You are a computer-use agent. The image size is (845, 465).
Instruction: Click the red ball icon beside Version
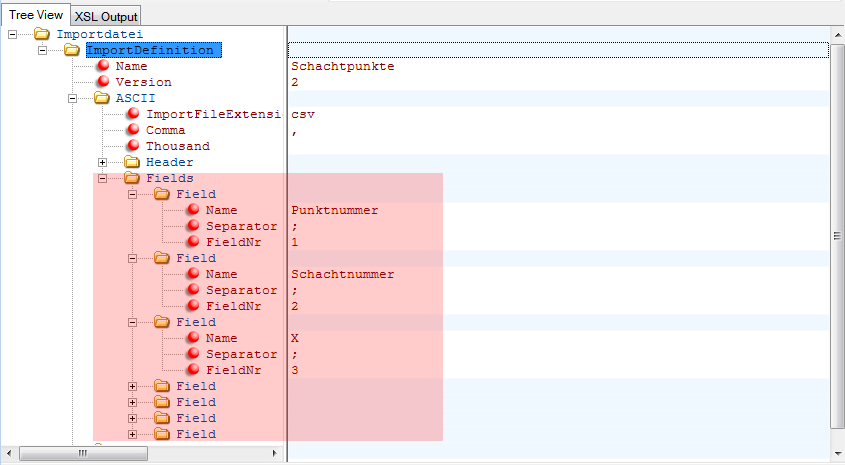102,82
